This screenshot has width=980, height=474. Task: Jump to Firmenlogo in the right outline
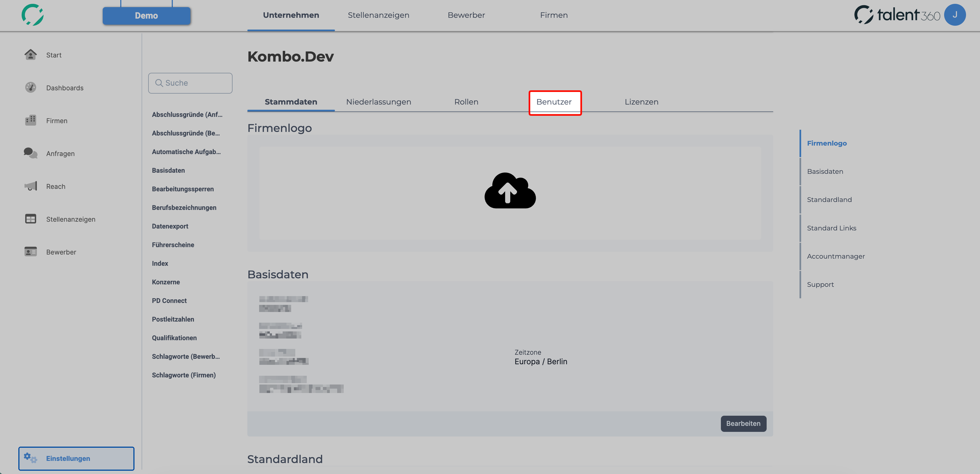tap(827, 143)
